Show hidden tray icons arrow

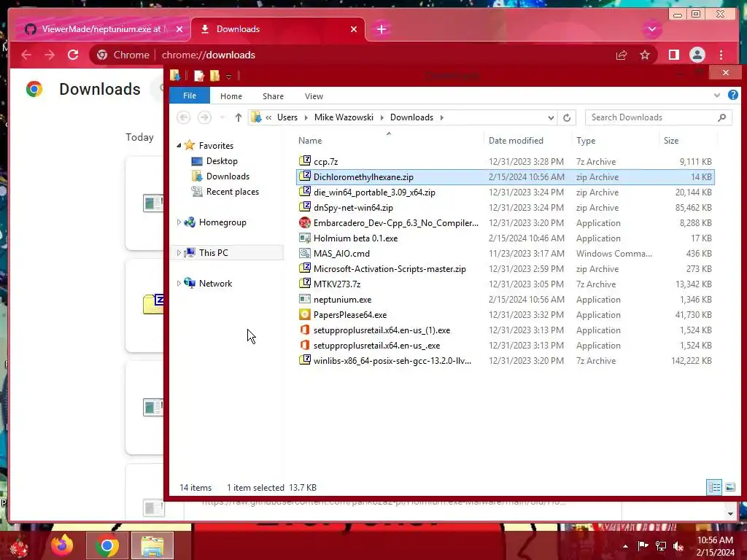625,546
